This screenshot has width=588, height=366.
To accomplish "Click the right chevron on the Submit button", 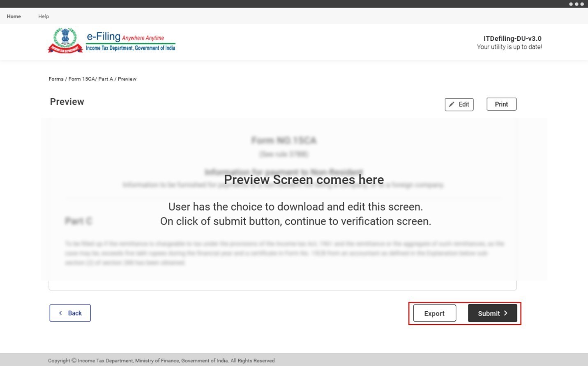I will 505,313.
